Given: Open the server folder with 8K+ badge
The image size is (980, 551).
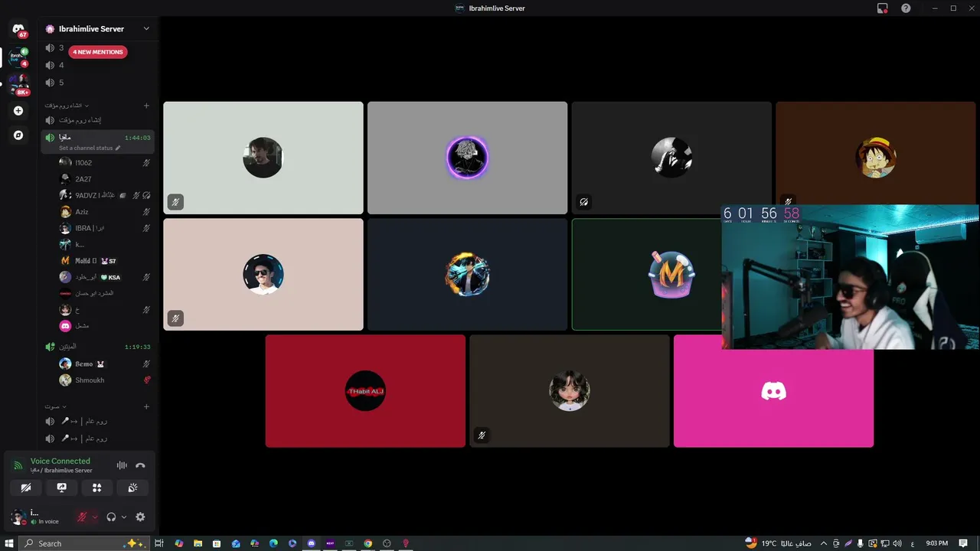Looking at the screenshot, I should pos(18,84).
